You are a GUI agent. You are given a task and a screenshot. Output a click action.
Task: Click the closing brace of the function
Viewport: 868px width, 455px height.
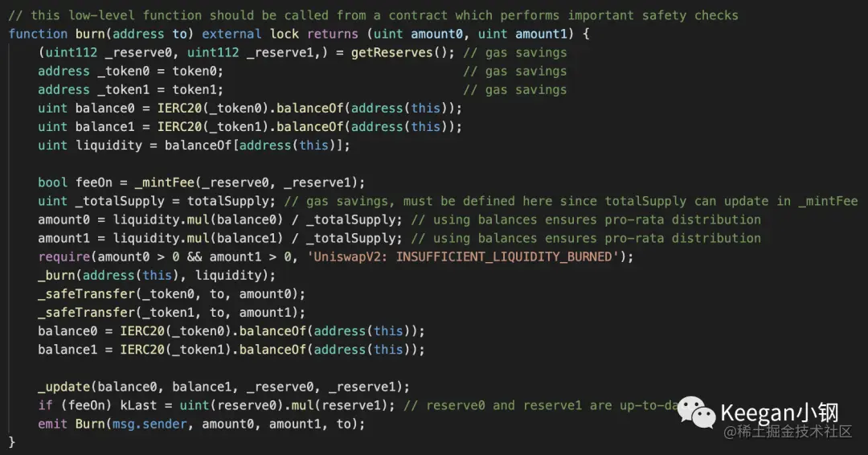11,442
